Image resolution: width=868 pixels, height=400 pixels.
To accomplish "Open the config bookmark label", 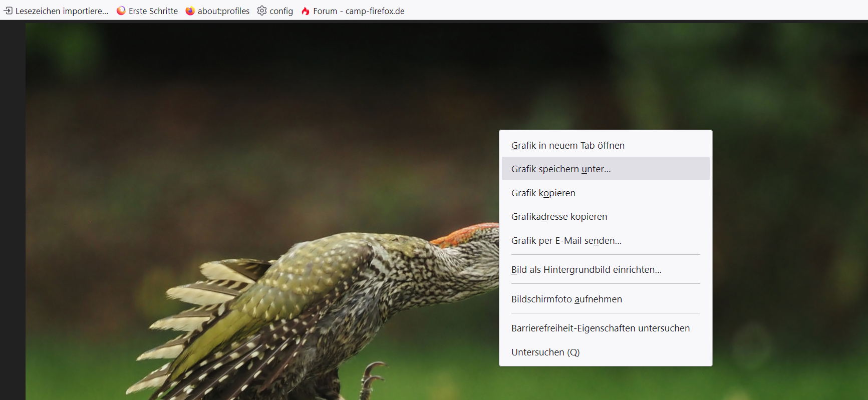I will [281, 11].
